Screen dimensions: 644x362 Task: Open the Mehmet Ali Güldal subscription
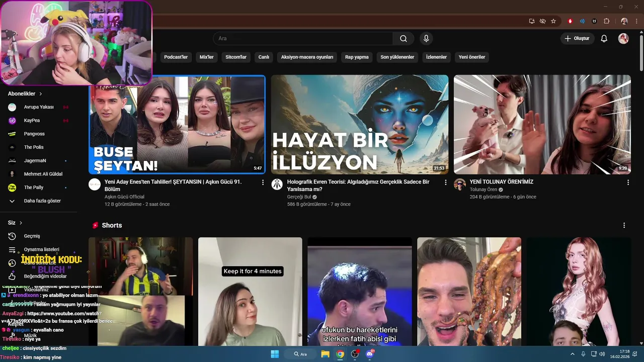[x=38, y=174]
